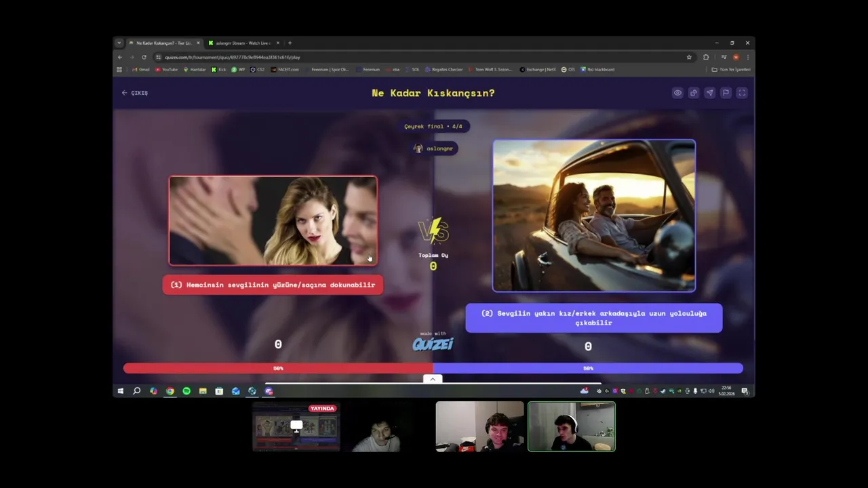Bookmark this page with star icon
868x488 pixels.
[x=689, y=57]
